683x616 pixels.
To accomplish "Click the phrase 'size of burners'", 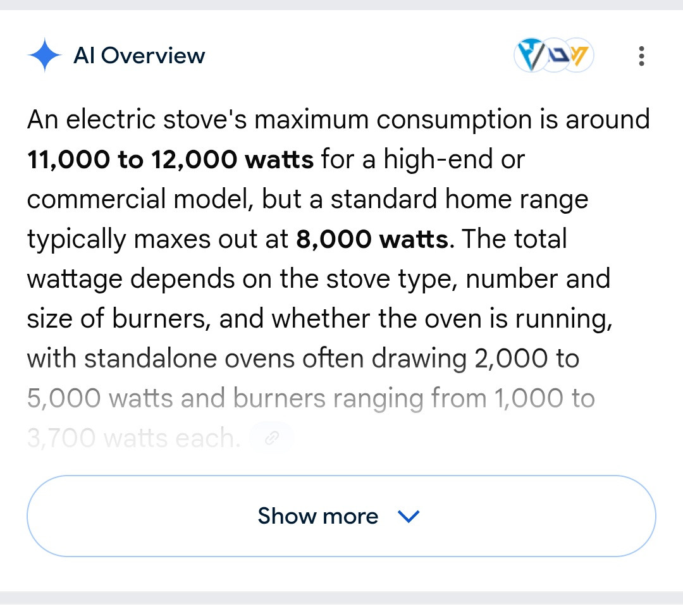I will point(118,319).
